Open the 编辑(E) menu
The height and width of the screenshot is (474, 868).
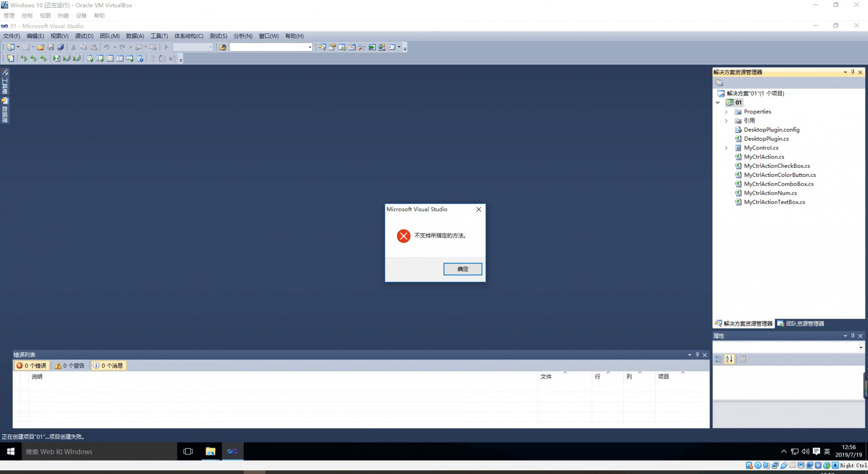click(35, 36)
